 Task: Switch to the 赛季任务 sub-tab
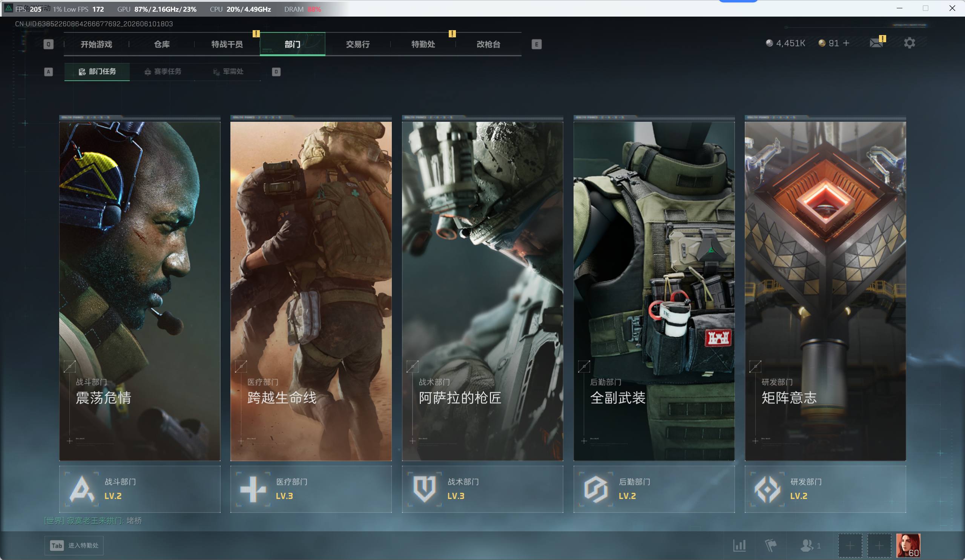[163, 72]
